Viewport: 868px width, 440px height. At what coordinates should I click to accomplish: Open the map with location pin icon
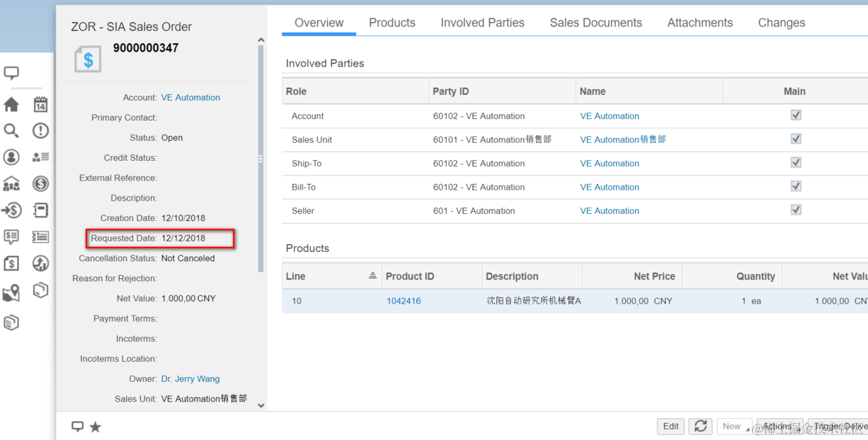pos(11,293)
